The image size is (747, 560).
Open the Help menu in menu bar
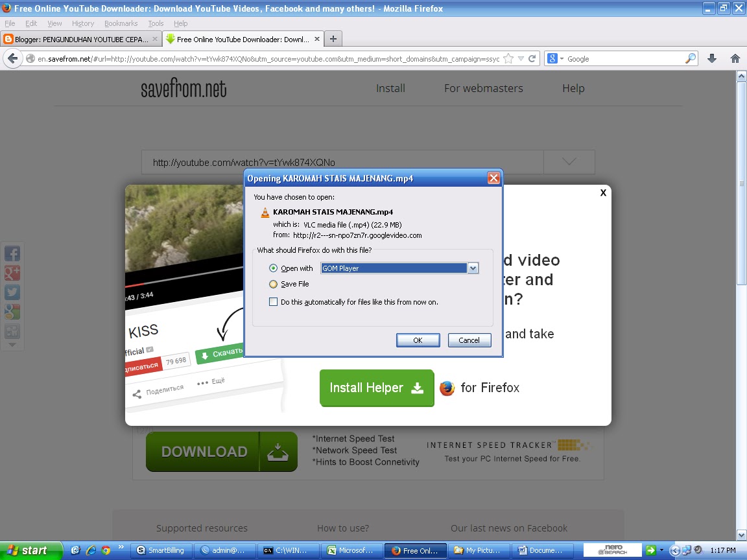tap(180, 23)
